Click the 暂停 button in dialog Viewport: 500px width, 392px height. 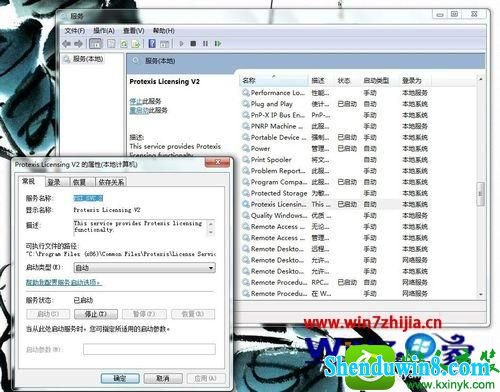pos(144,314)
